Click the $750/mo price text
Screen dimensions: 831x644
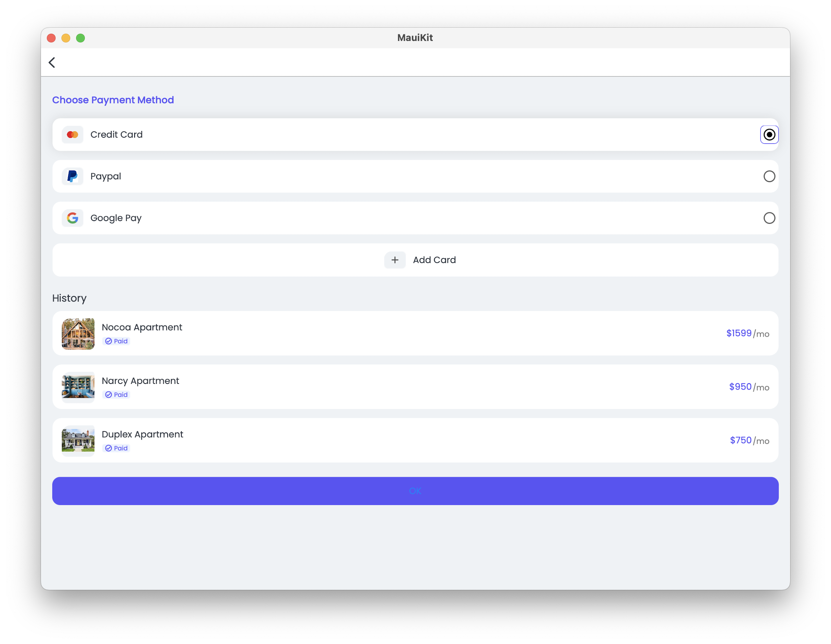[x=749, y=440]
